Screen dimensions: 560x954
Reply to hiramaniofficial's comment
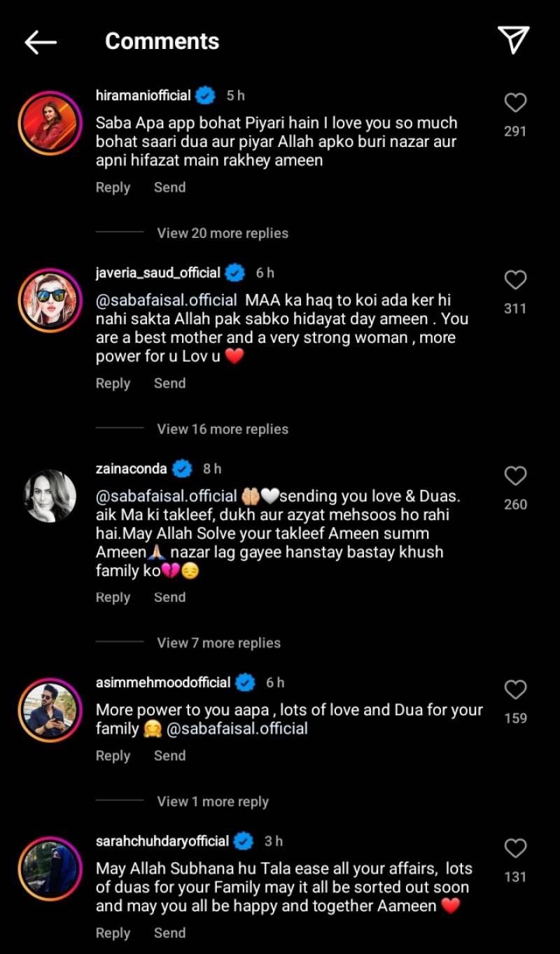point(113,188)
